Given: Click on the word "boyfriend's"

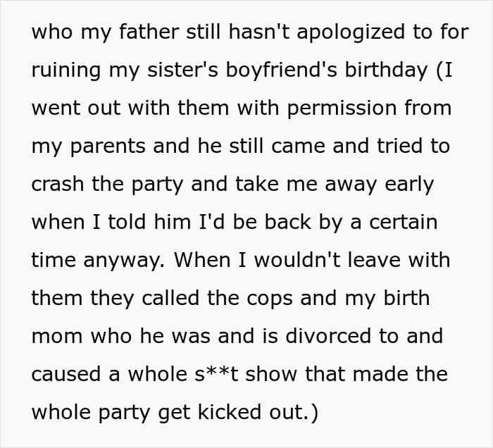Looking at the screenshot, I should 282,70.
